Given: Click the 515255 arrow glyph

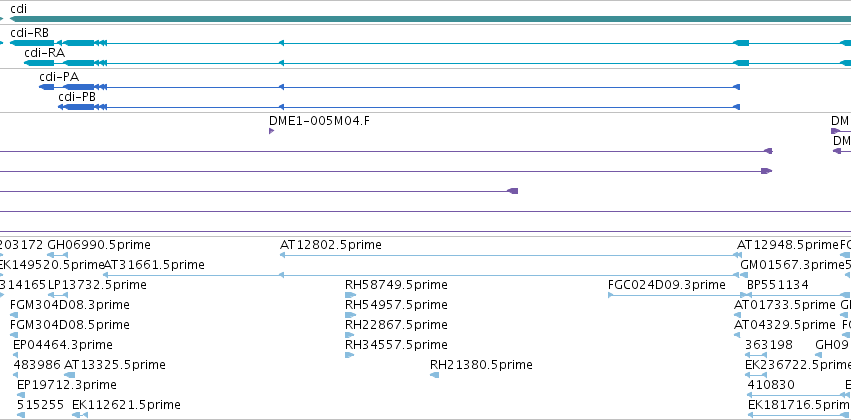Looking at the screenshot, I should click(x=21, y=415).
